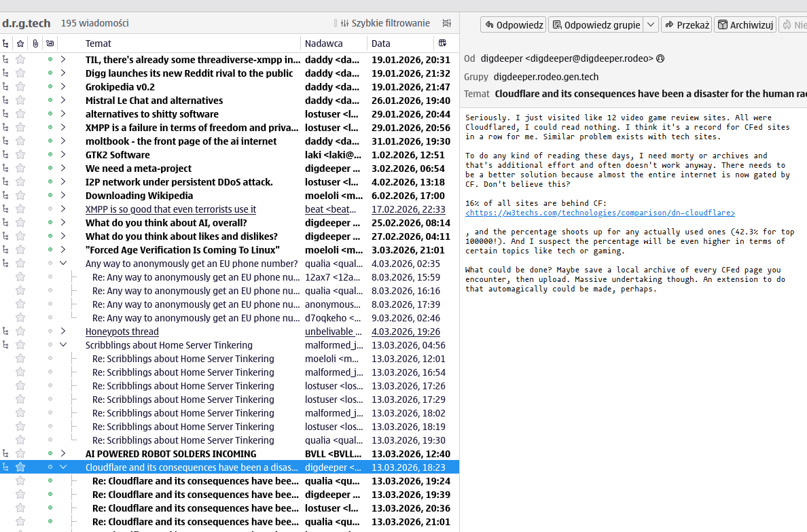Open the column picker icon after Data
The height and width of the screenshot is (532, 807).
pyautogui.click(x=442, y=43)
